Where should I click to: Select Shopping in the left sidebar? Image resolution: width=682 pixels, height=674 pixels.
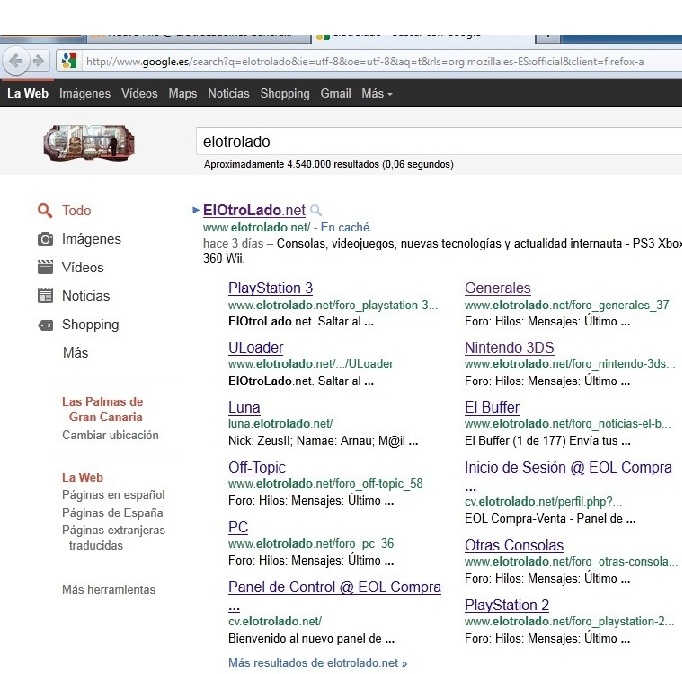90,325
